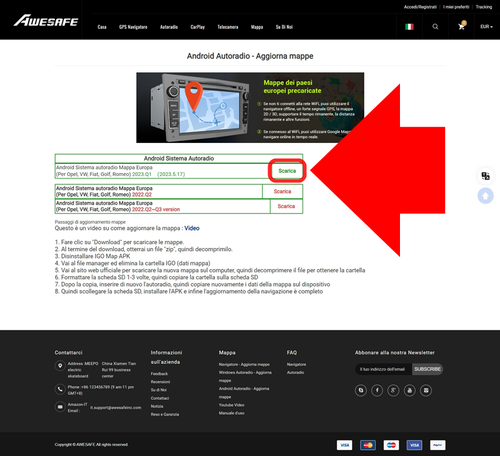Click Scarica for 2022.Q2–Q3 version
The image size is (500, 456).
[x=286, y=206]
